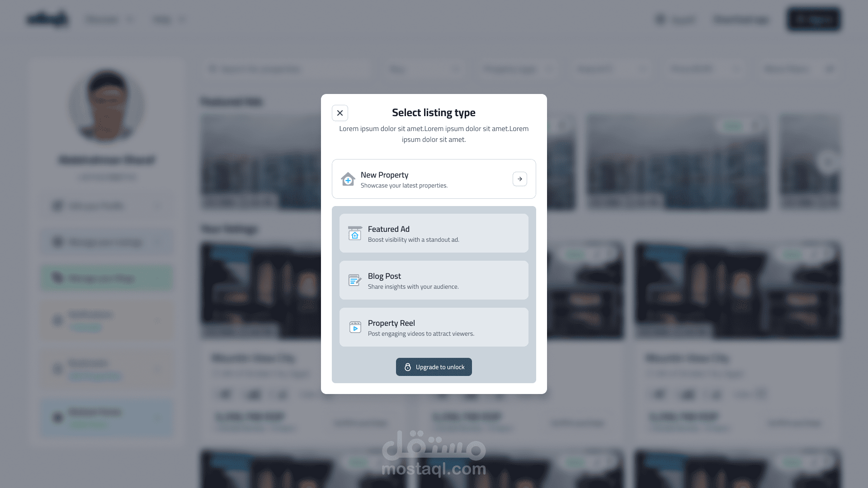
Task: Open first blurred nav dropdown beside logo
Action: point(110,19)
